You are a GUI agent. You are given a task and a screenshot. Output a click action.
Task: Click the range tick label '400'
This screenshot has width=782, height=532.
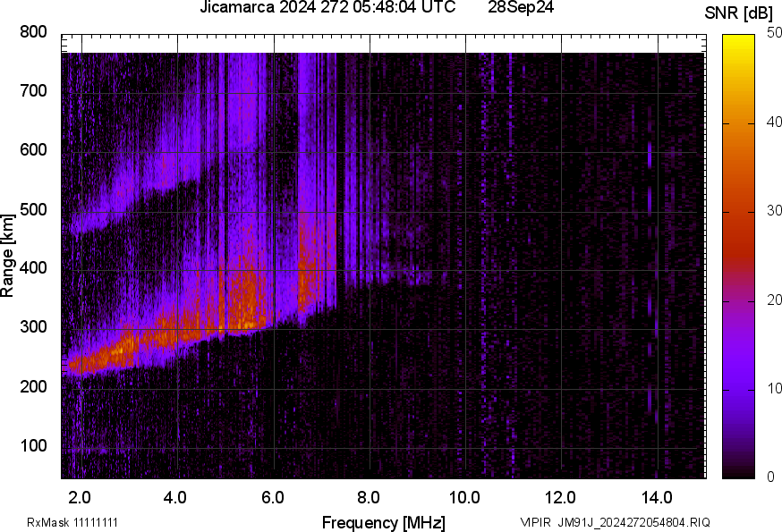(33, 268)
